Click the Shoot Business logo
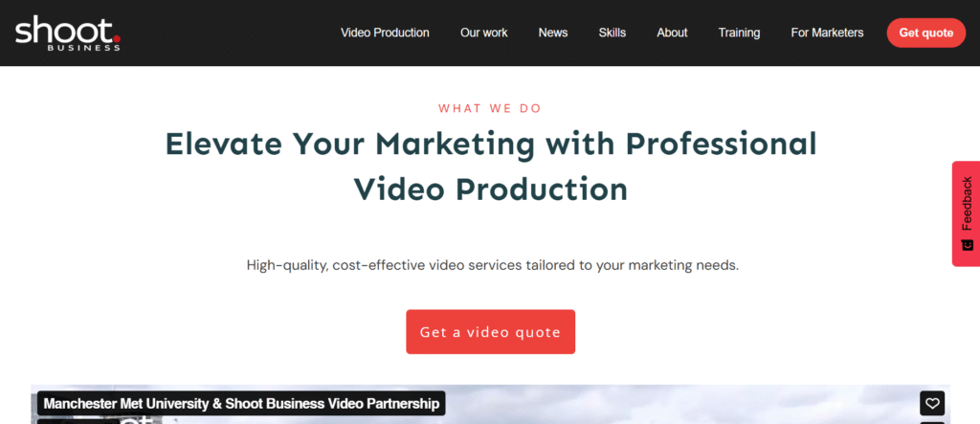This screenshot has width=980, height=424. (68, 33)
